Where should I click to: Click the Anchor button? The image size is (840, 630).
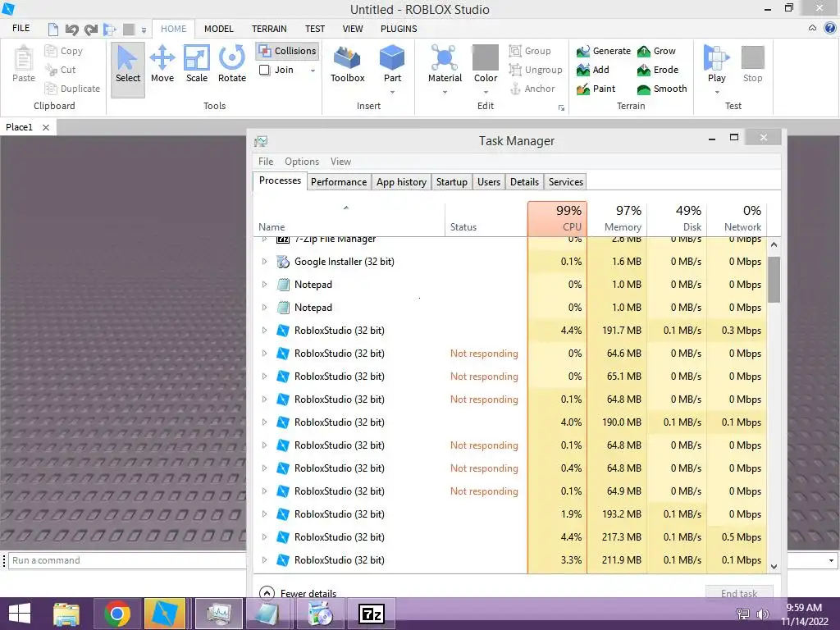(x=532, y=89)
